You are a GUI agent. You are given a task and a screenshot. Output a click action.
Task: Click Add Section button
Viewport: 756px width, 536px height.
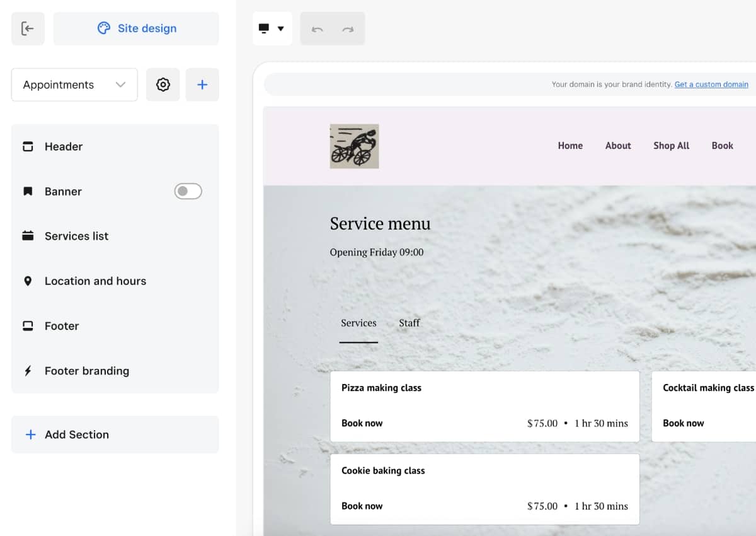(x=115, y=434)
